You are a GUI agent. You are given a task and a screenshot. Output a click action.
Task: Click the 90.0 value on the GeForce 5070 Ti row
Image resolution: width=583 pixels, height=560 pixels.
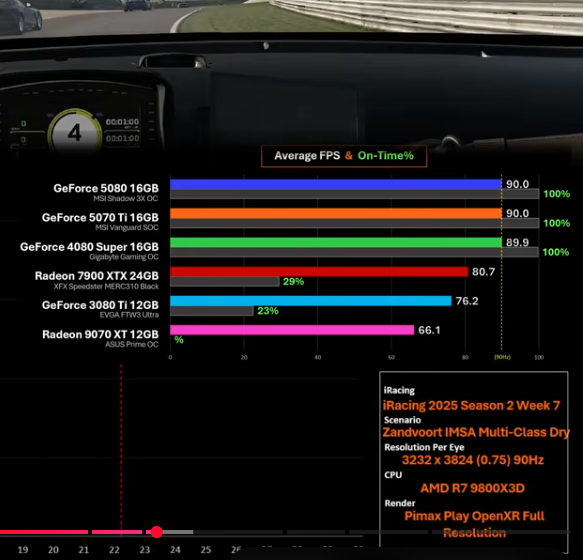tap(517, 213)
